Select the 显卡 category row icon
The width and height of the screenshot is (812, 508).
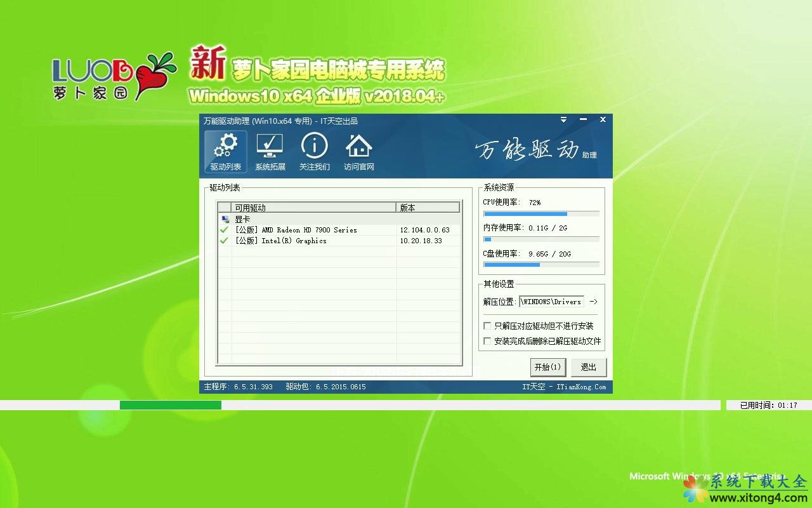click(225, 219)
